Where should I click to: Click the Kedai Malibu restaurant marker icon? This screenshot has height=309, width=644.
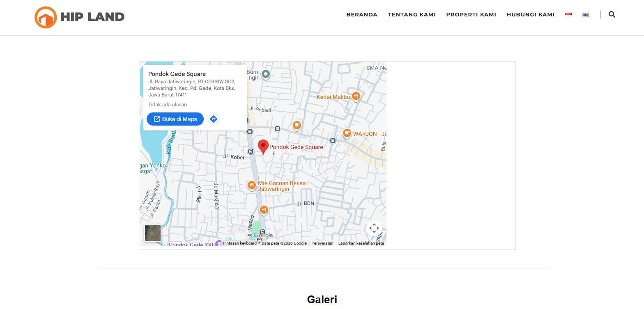(356, 96)
